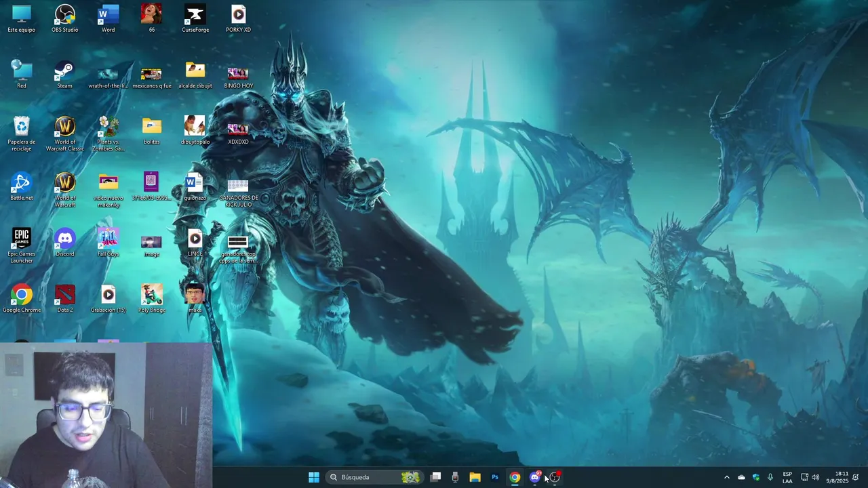This screenshot has width=868, height=488.
Task: Select the ganadores top cpps file
Action: coord(238,249)
